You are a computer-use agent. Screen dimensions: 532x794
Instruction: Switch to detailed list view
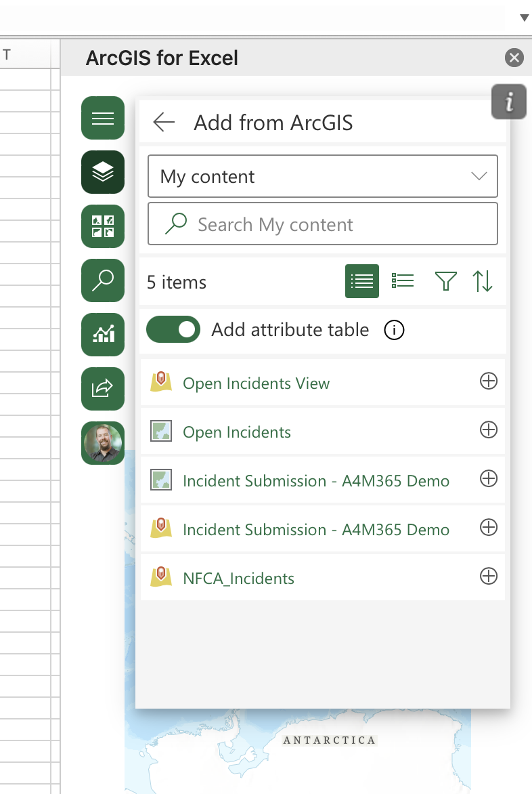tap(403, 281)
